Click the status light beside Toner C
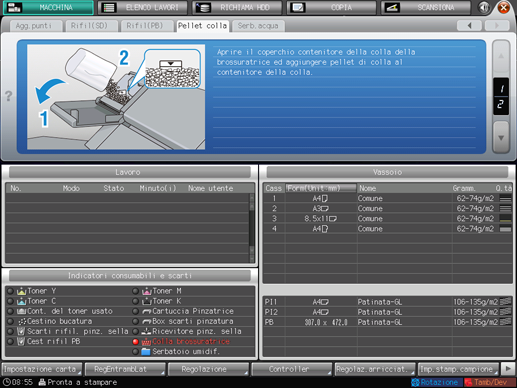Image resolution: width=517 pixels, height=388 pixels. pyautogui.click(x=10, y=301)
